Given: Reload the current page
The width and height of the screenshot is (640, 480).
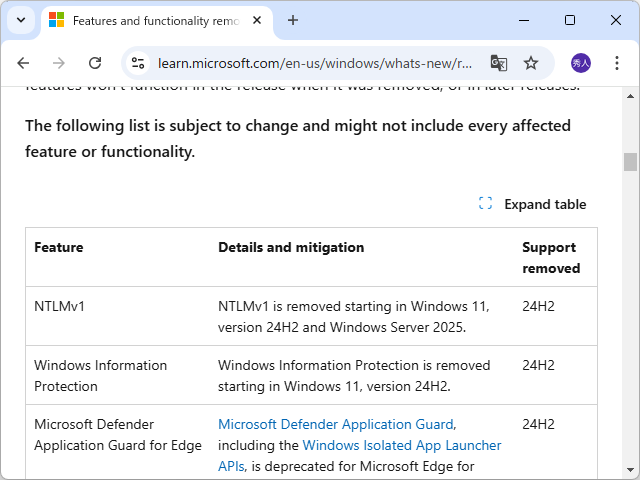Looking at the screenshot, I should click(x=95, y=63).
